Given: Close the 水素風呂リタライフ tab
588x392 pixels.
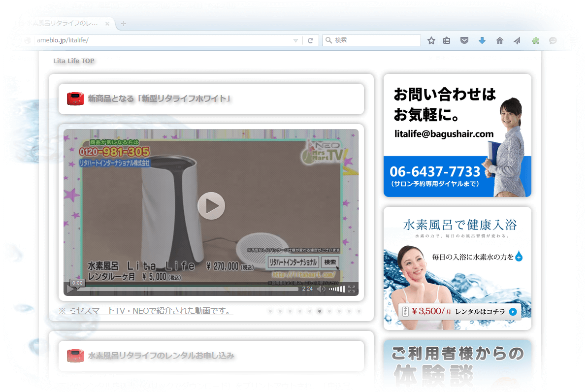Looking at the screenshot, I should pos(107,24).
